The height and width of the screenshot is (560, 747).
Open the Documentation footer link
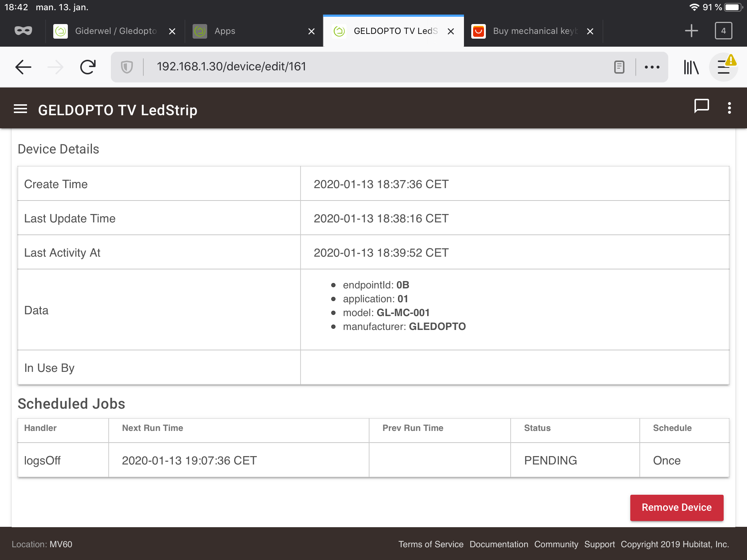(x=499, y=544)
